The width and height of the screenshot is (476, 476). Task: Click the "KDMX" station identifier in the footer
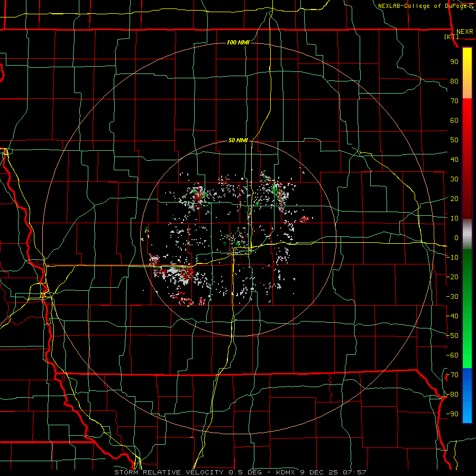286,472
